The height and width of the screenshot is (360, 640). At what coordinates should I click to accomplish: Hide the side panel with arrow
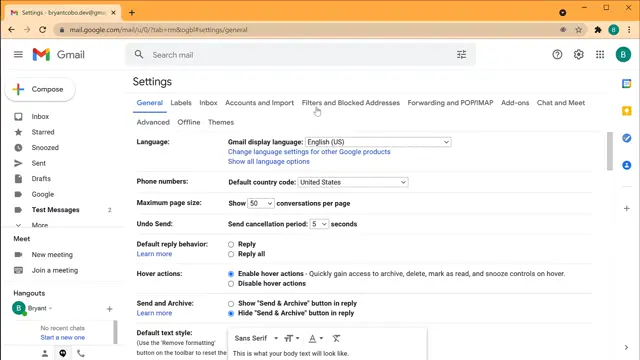[x=626, y=347]
